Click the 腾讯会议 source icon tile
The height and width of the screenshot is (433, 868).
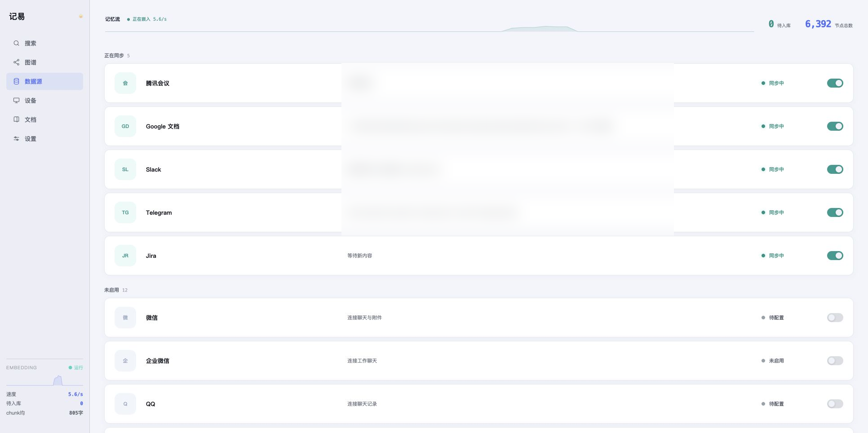125,83
